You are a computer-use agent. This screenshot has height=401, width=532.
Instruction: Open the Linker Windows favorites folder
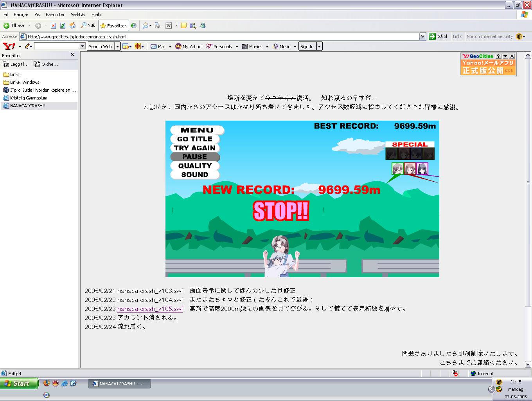pos(21,82)
